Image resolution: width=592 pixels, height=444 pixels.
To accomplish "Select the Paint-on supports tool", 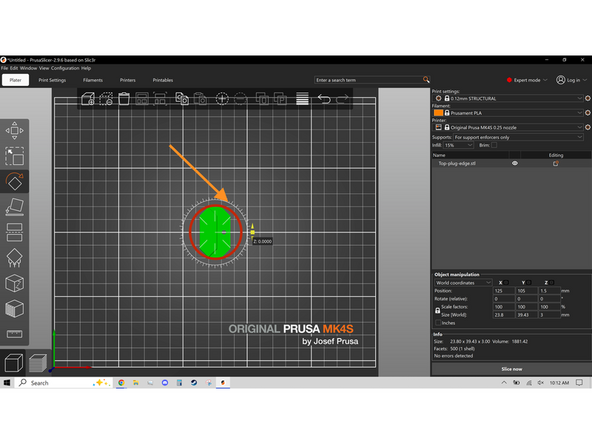I will pos(14,258).
